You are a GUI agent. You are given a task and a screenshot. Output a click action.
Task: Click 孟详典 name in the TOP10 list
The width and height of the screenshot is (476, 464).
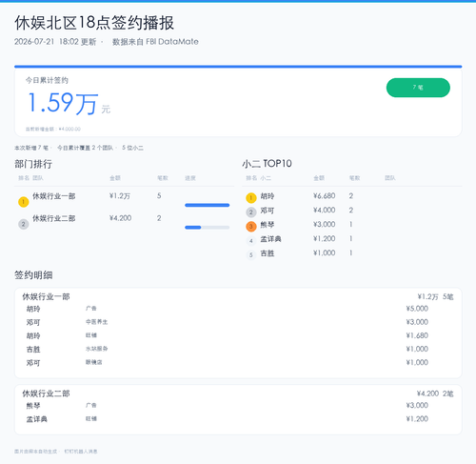(x=270, y=239)
